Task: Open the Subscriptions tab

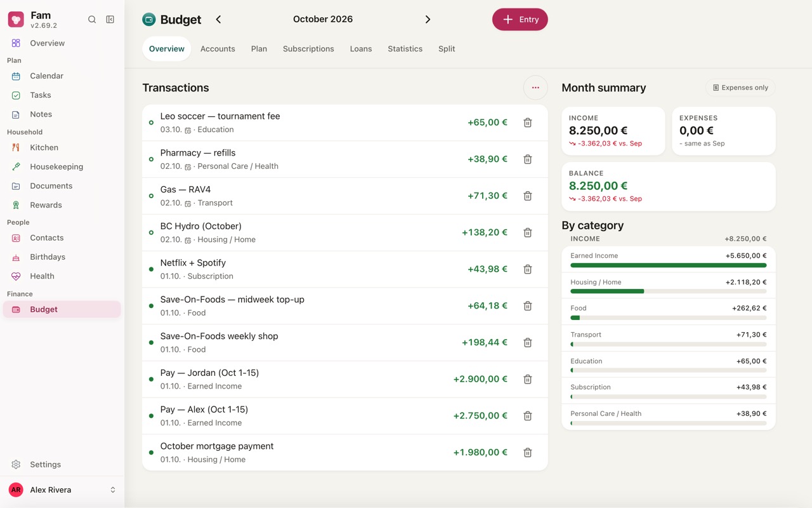Action: 308,49
